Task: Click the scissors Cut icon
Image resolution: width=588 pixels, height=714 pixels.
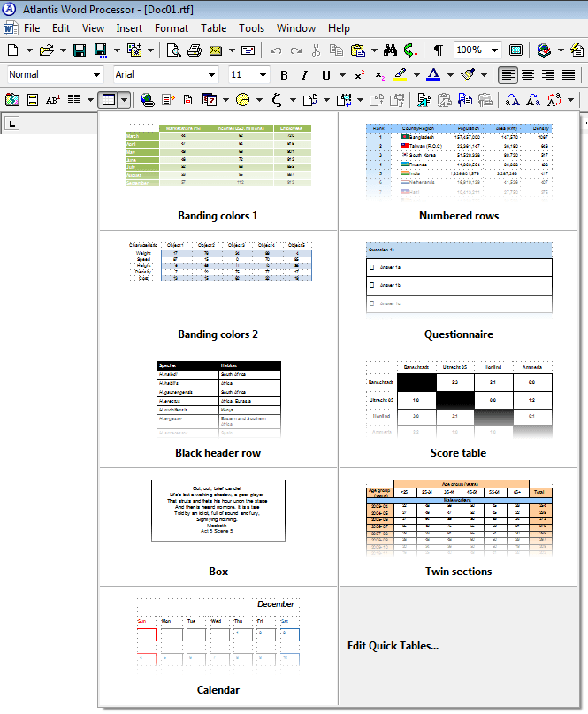Action: [316, 50]
